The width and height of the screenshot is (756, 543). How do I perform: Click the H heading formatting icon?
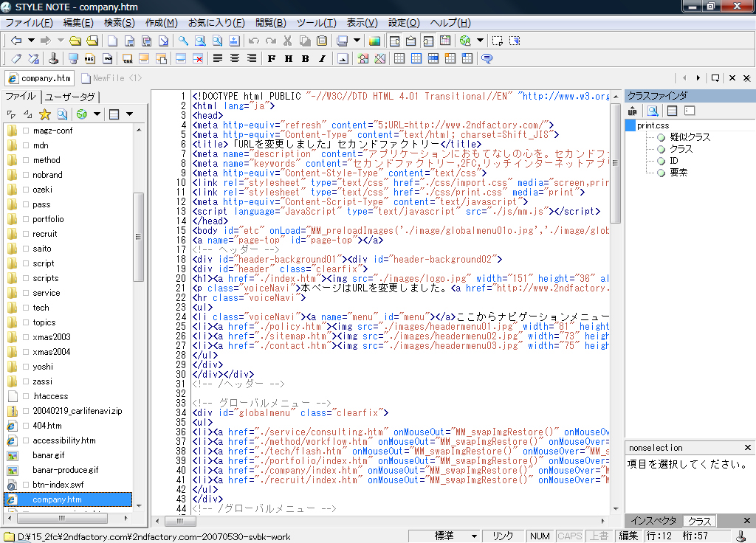pos(289,59)
